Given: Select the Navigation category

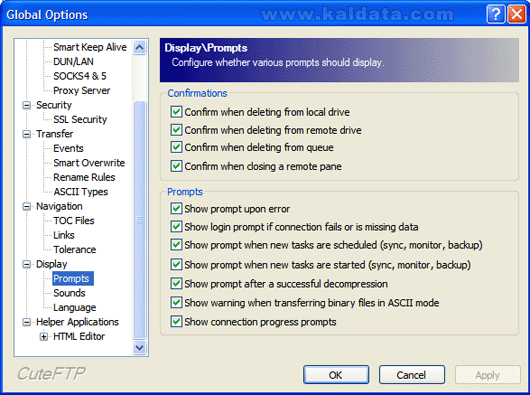Looking at the screenshot, I should click(59, 206).
